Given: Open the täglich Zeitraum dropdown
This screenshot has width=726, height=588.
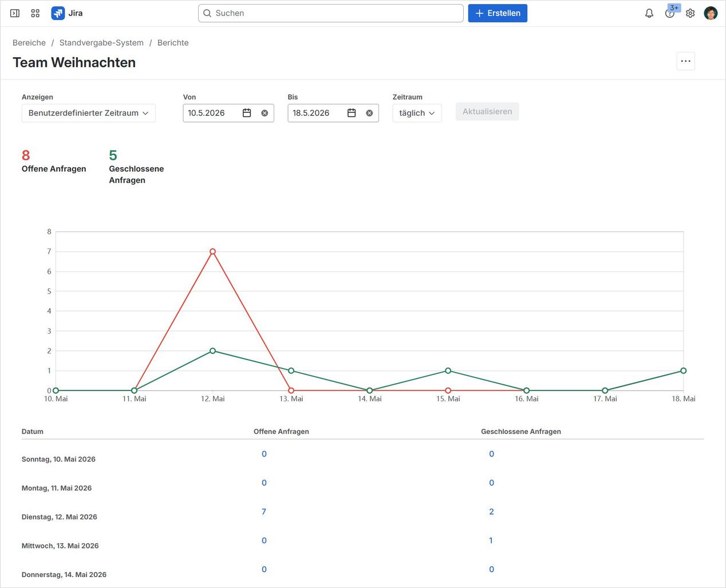Looking at the screenshot, I should (x=417, y=113).
